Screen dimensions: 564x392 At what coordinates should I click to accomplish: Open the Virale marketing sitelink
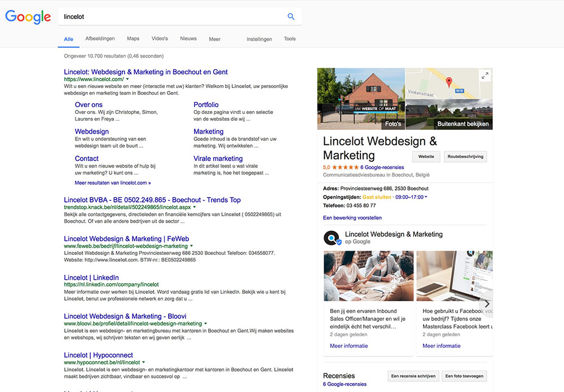pos(218,158)
